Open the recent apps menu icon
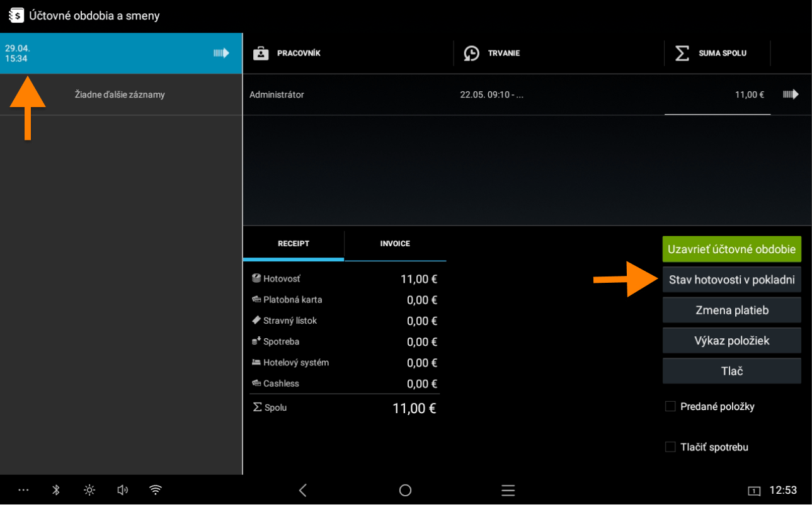The width and height of the screenshot is (812, 507). pyautogui.click(x=508, y=490)
